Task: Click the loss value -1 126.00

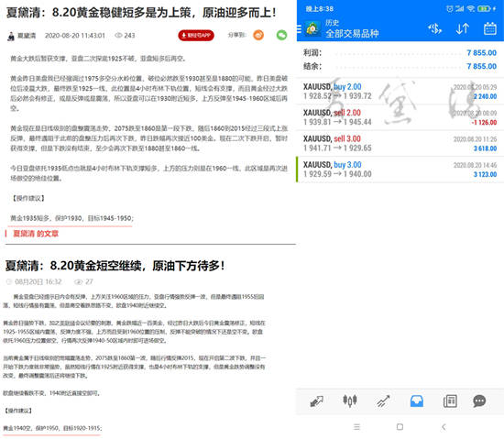Action: coord(484,122)
